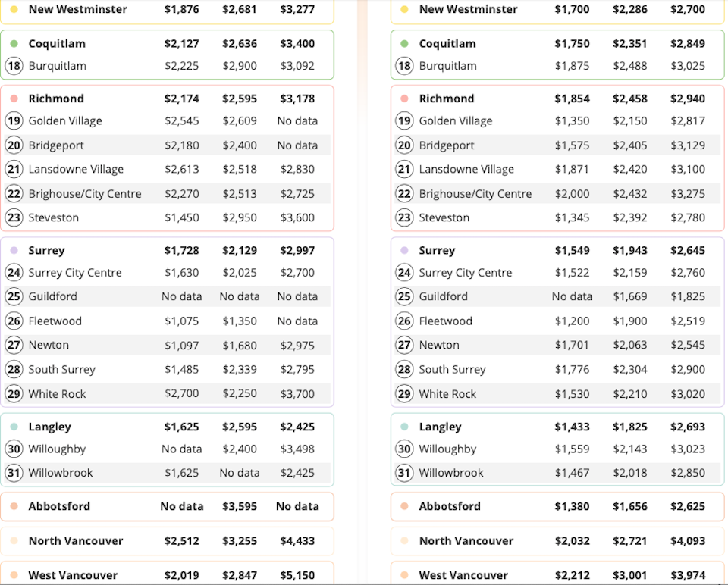Screen dimensions: 728x585
Task: Click the Willowbrook row label in right table
Action: pyautogui.click(x=450, y=473)
